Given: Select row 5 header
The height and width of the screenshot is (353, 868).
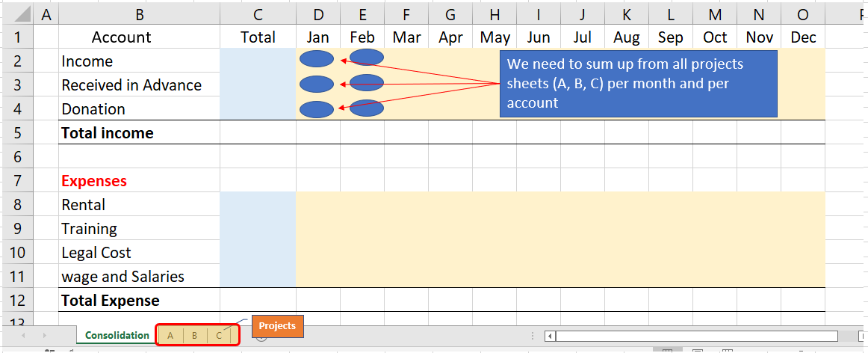Looking at the screenshot, I should (x=17, y=133).
